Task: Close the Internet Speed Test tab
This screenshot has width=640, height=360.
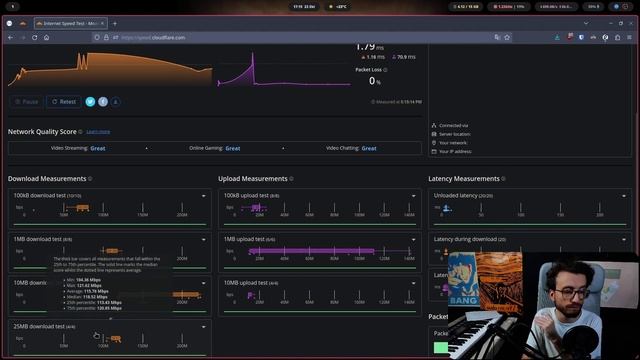Action: tap(102, 24)
